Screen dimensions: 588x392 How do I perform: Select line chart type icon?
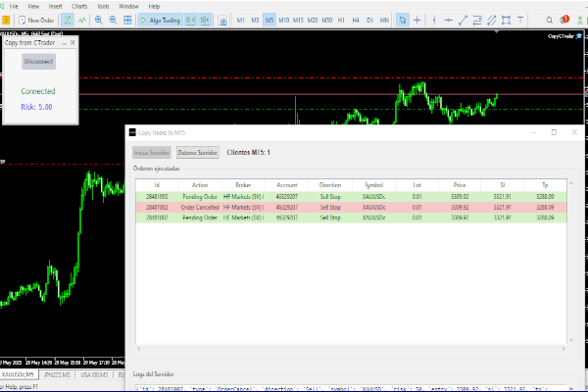coord(81,21)
